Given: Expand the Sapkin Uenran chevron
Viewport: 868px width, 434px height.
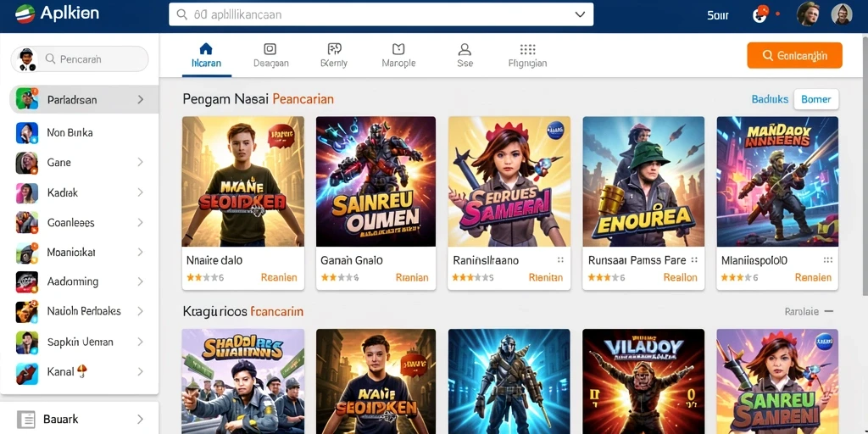Looking at the screenshot, I should click(x=141, y=342).
